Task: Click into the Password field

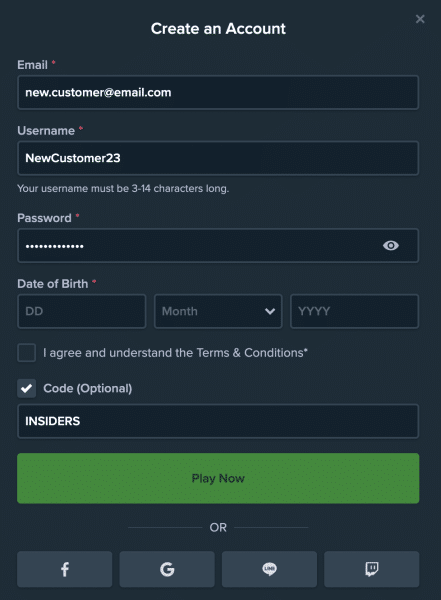Action: click(x=218, y=245)
